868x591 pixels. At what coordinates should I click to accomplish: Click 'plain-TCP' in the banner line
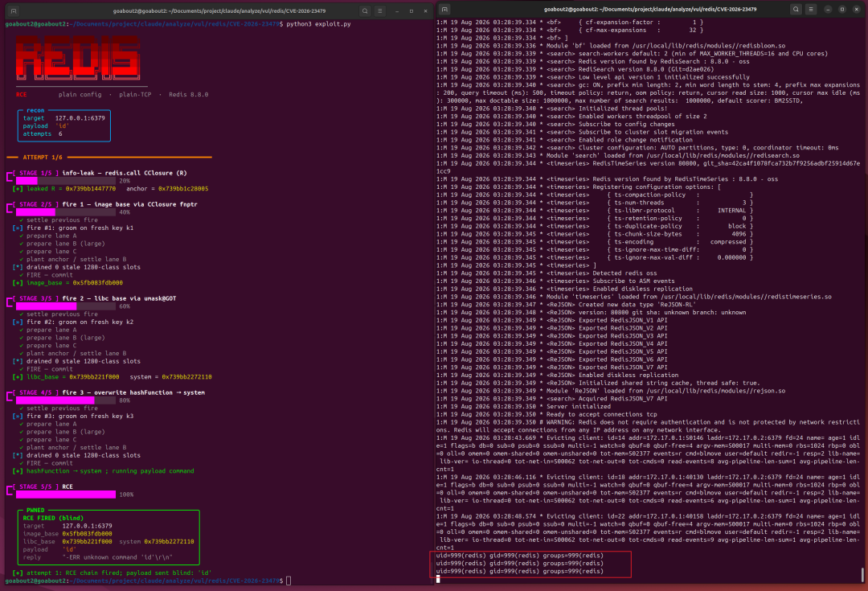tap(135, 95)
